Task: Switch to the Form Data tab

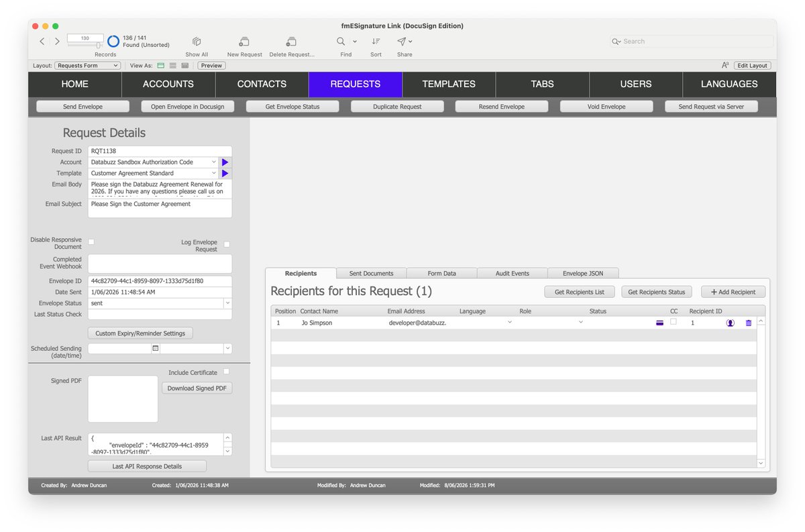Action: (x=441, y=273)
